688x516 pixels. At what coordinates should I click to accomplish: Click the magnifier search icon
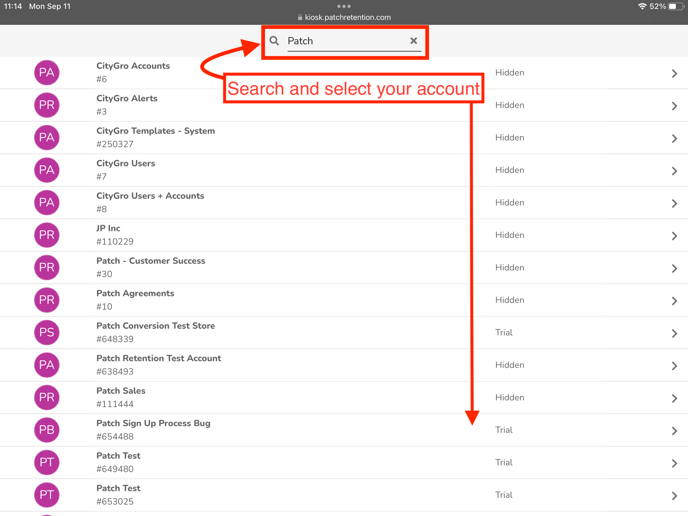[274, 41]
